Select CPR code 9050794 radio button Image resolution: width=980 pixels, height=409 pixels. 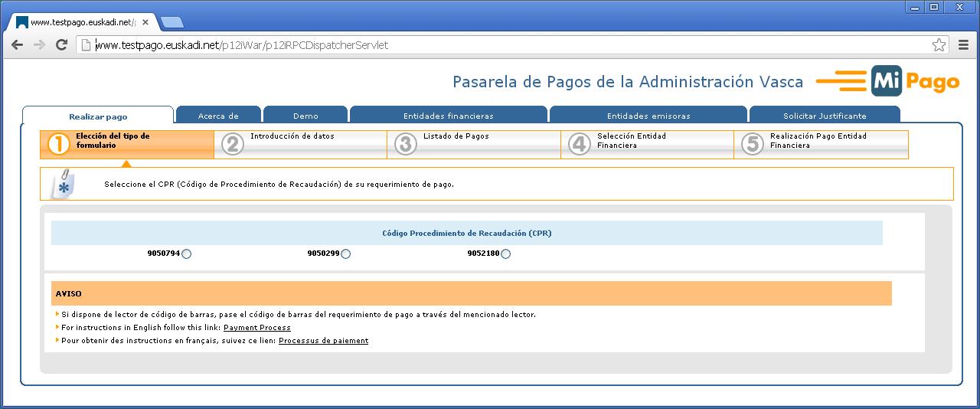point(187,254)
